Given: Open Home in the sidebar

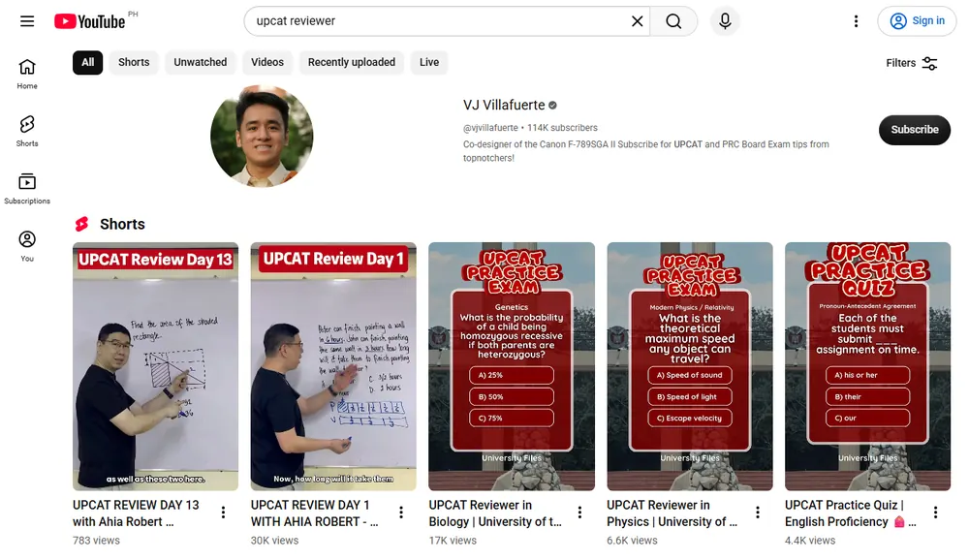Looking at the screenshot, I should pyautogui.click(x=27, y=75).
